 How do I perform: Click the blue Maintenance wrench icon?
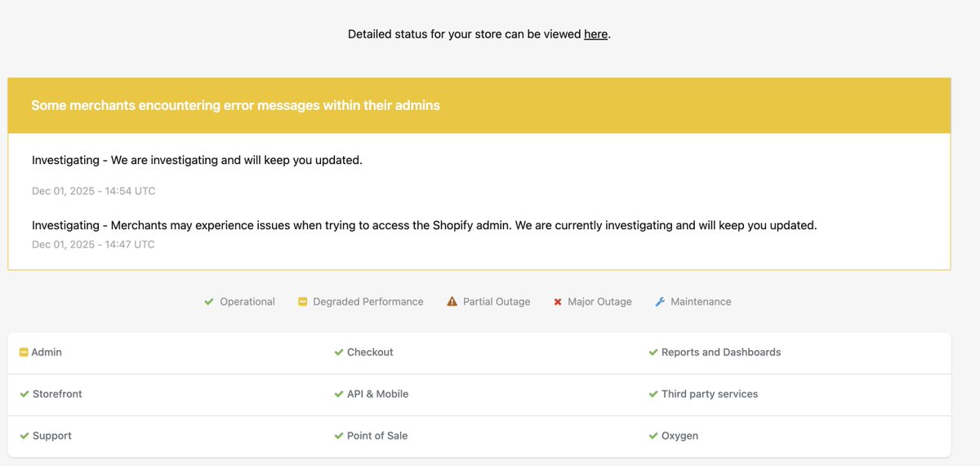point(660,302)
